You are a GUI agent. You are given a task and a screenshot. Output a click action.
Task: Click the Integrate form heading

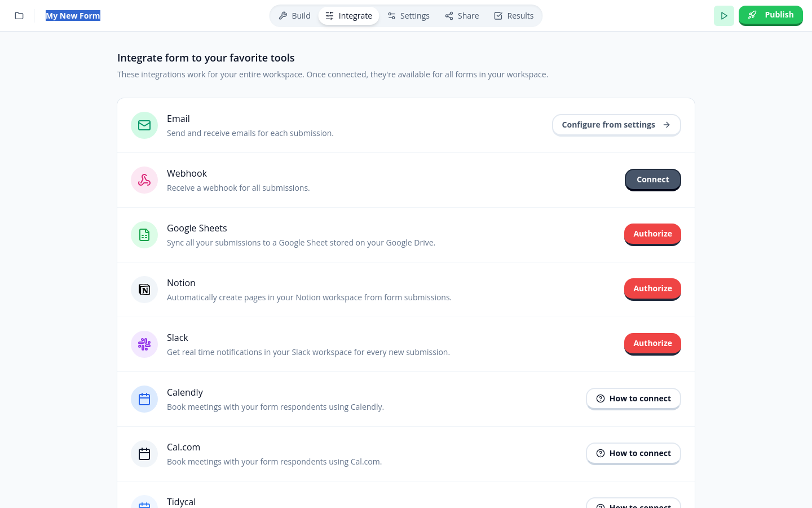(206, 58)
